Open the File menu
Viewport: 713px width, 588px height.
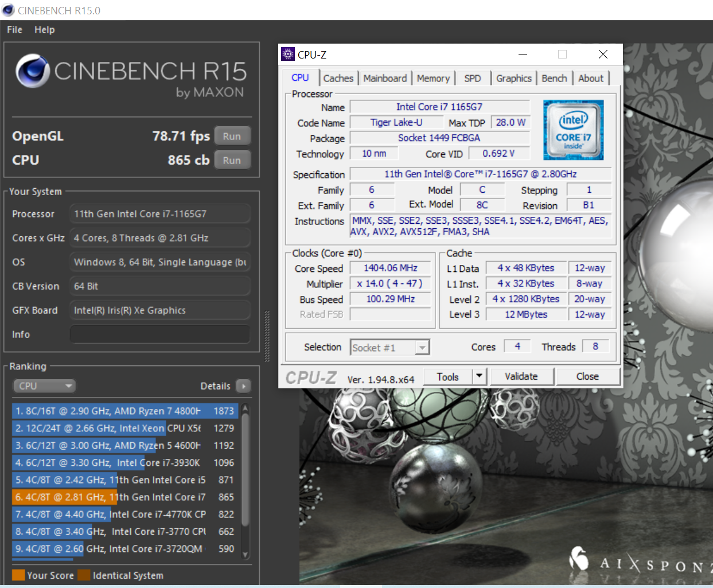pos(14,30)
